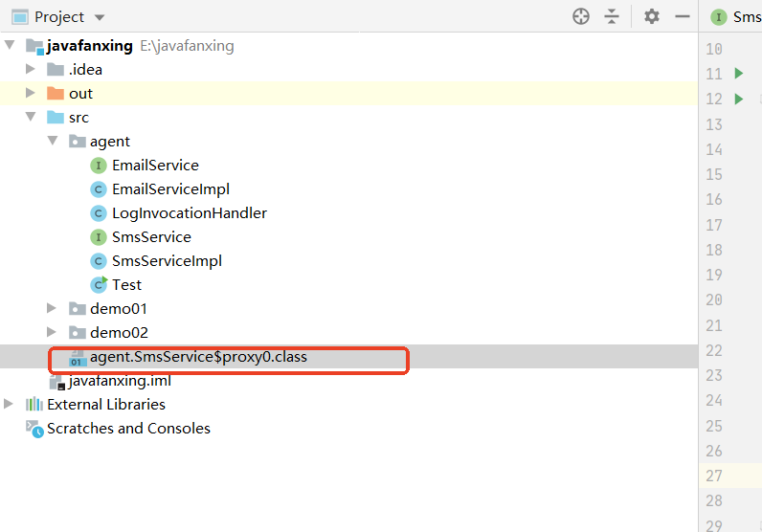Click the binary class file icon
Image resolution: width=762 pixels, height=532 pixels.
click(78, 357)
